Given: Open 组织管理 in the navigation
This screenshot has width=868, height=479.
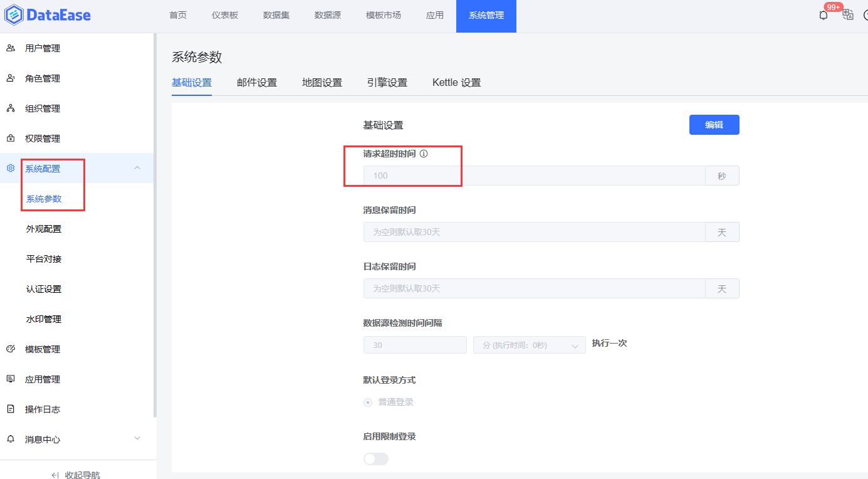Looking at the screenshot, I should coord(41,108).
